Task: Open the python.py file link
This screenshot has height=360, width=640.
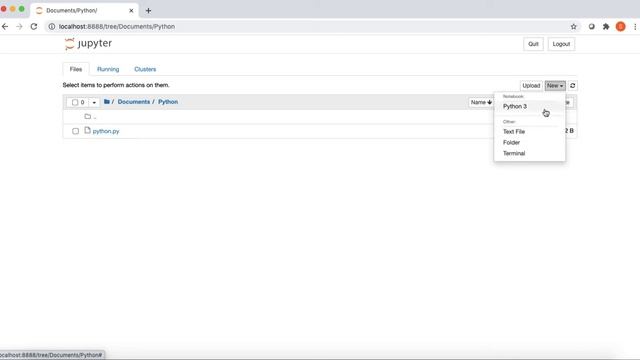Action: [x=106, y=131]
